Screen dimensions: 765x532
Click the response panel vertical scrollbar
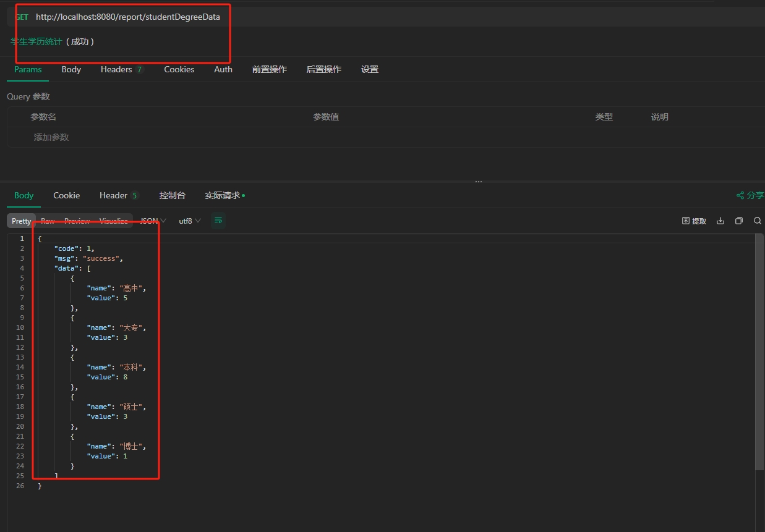click(759, 352)
